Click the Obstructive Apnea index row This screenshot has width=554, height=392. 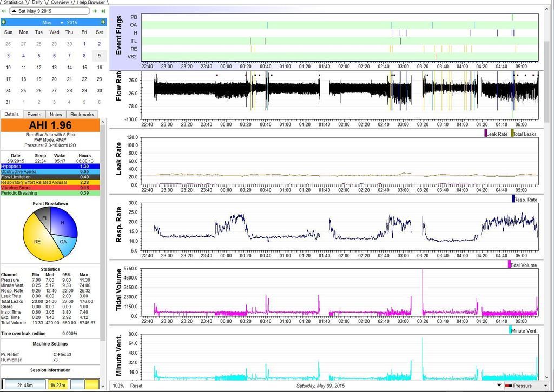pyautogui.click(x=50, y=171)
